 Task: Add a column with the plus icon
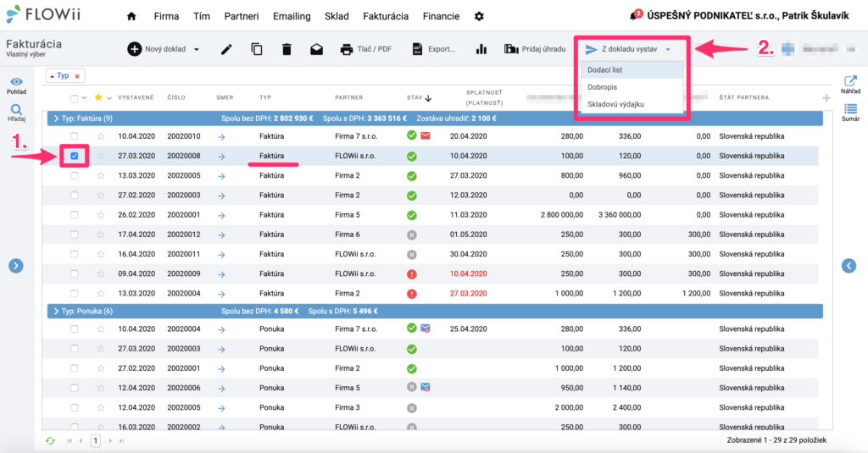point(826,98)
